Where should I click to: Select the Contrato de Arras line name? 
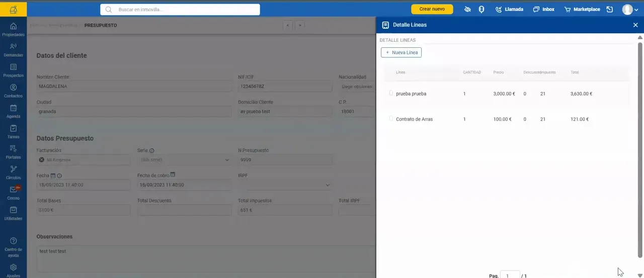click(415, 119)
